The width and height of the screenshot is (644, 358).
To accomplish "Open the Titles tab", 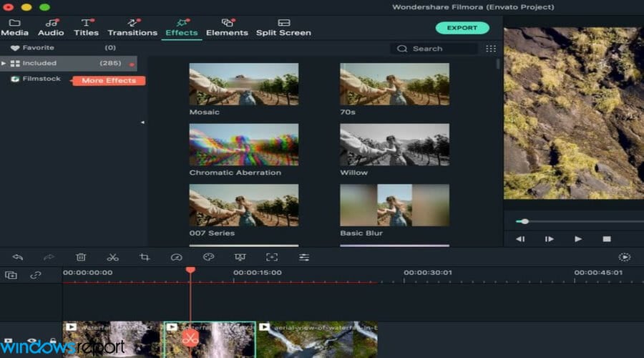I will click(x=87, y=27).
